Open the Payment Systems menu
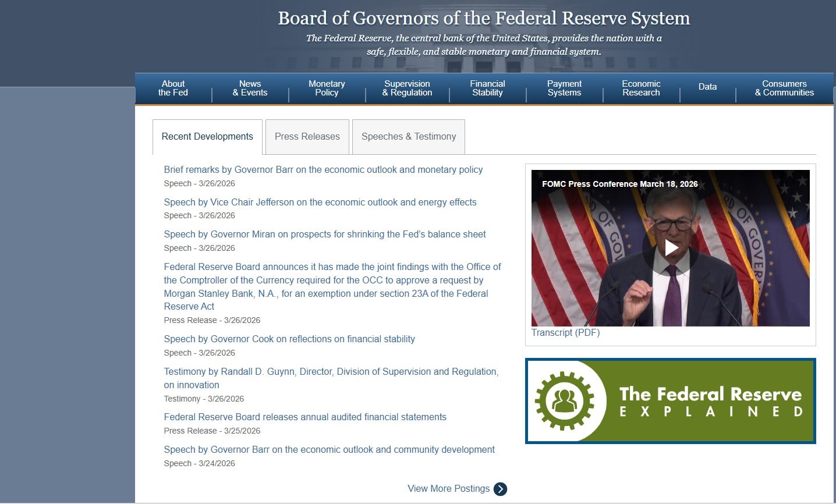Screen dimensions: 836x504 564,88
